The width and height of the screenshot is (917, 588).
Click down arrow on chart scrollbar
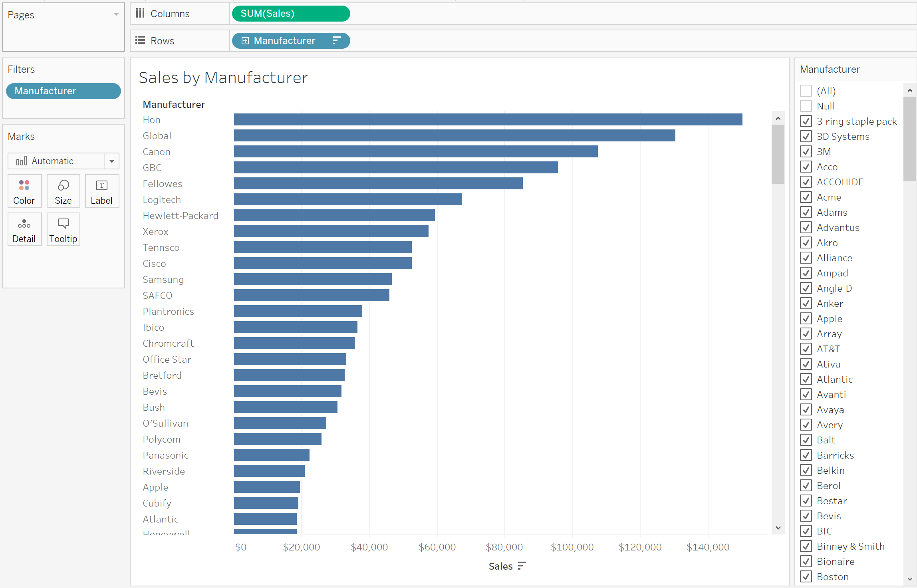click(778, 528)
